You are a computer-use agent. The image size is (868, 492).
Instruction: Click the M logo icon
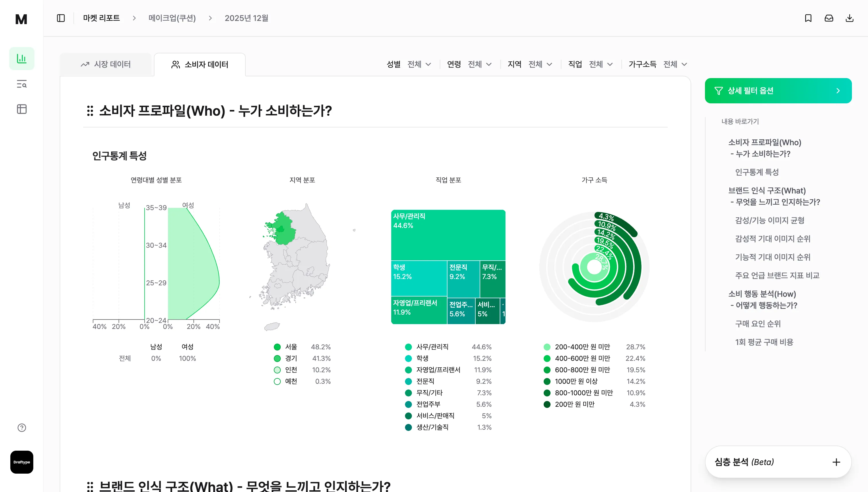[x=21, y=19]
